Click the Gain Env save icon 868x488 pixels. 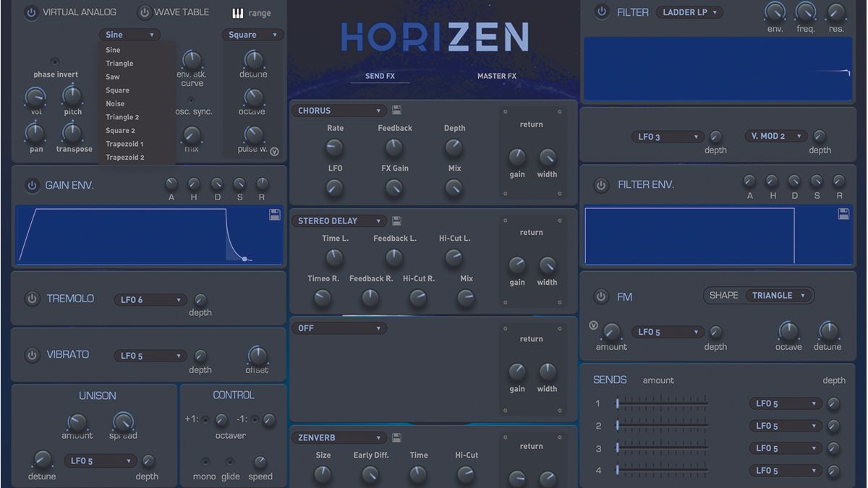[276, 214]
